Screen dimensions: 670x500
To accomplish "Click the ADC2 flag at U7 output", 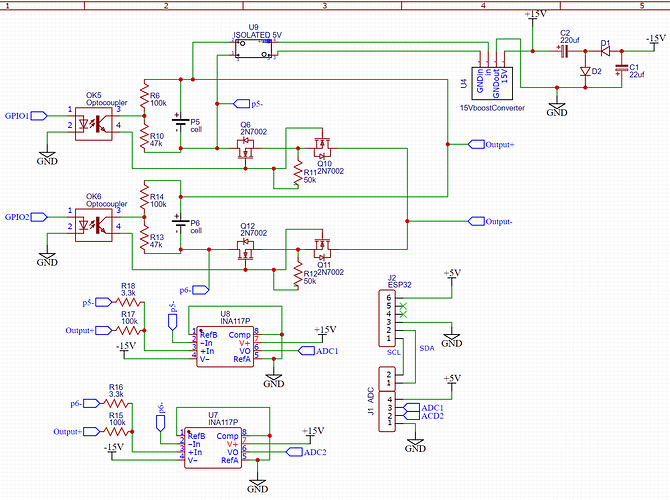I will pos(294,452).
